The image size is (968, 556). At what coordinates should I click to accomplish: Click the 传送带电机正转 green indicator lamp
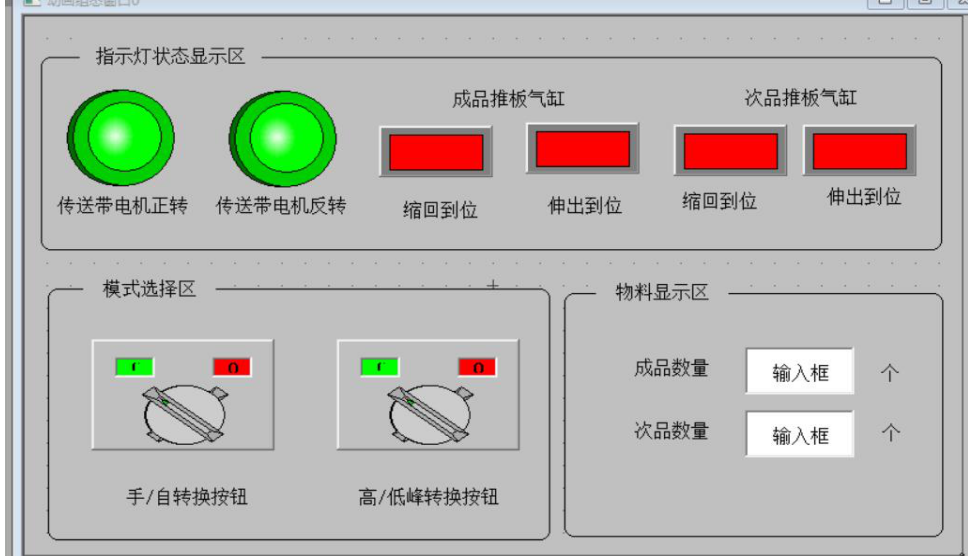click(121, 138)
